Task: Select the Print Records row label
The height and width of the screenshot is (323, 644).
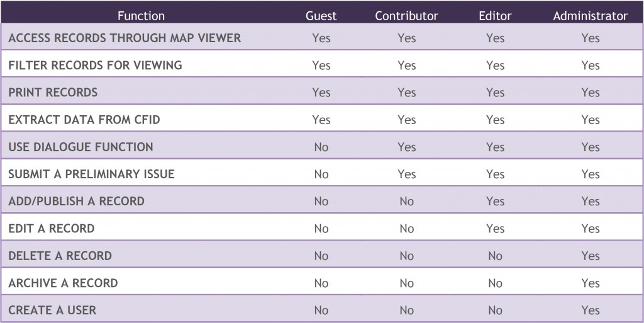Action: coord(53,93)
